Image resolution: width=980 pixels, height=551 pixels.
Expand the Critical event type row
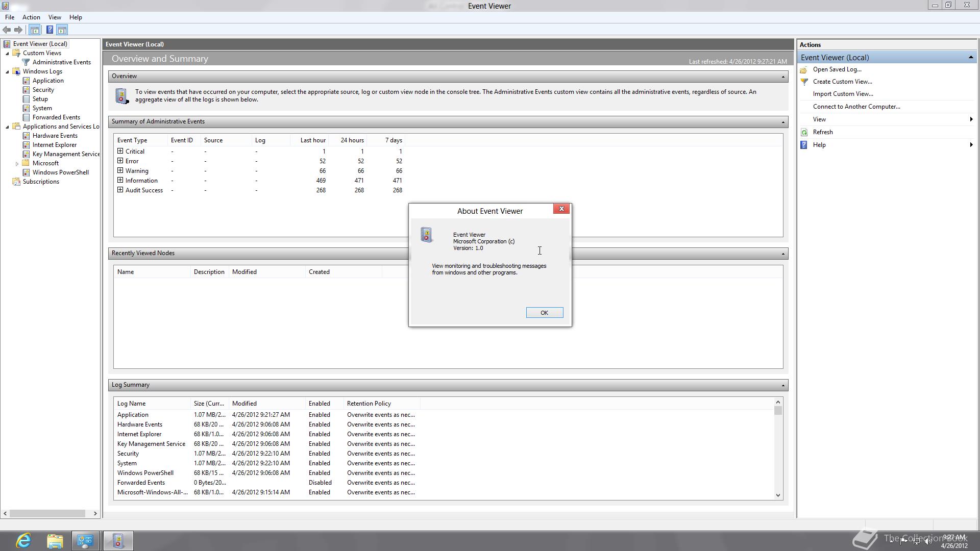120,151
